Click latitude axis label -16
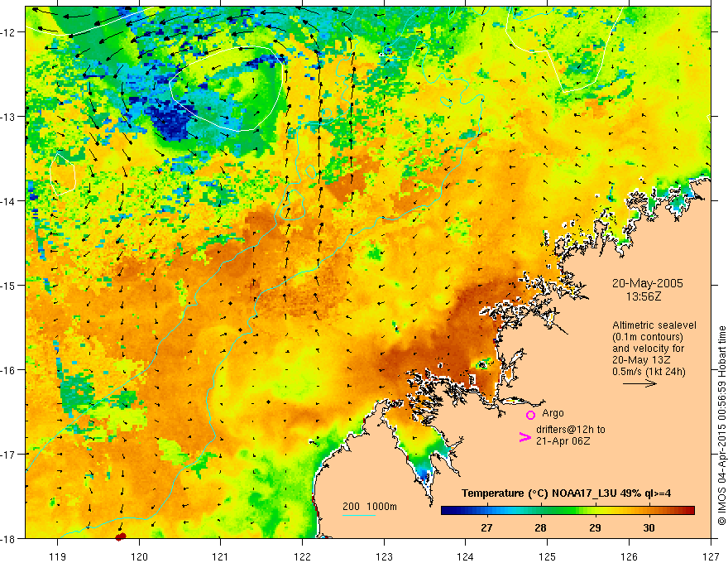The image size is (728, 563). (9, 370)
